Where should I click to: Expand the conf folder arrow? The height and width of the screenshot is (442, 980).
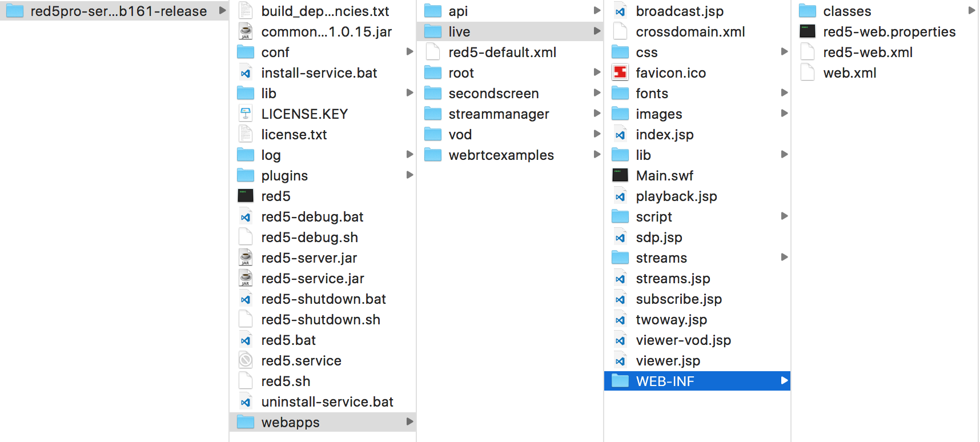[x=409, y=51]
